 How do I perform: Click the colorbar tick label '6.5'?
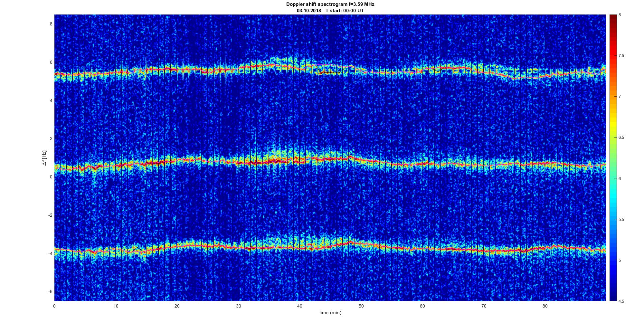click(x=621, y=138)
